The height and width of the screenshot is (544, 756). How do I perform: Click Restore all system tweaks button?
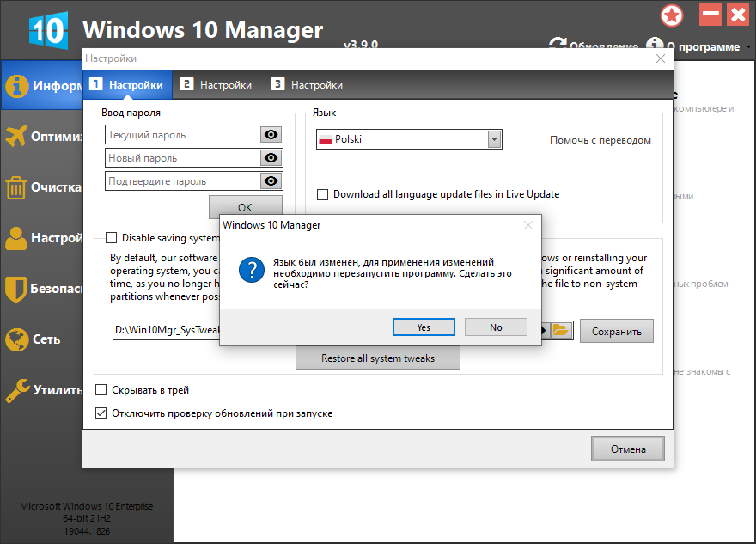(378, 358)
